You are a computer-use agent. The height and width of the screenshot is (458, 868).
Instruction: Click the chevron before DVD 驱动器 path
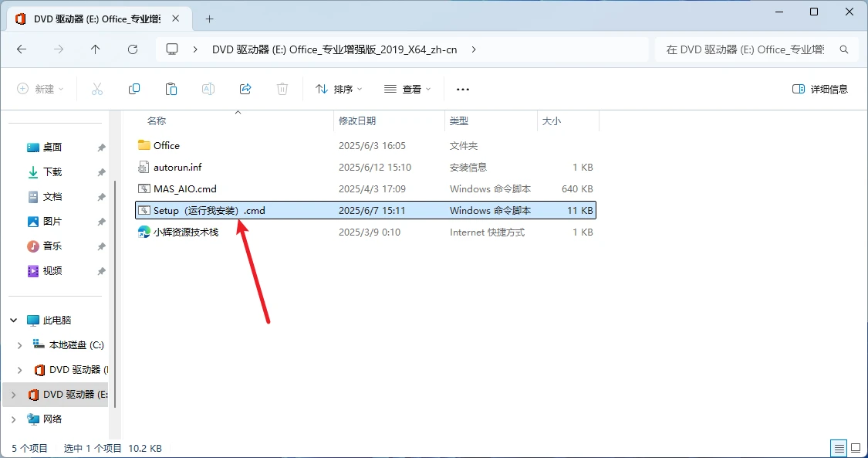point(195,49)
